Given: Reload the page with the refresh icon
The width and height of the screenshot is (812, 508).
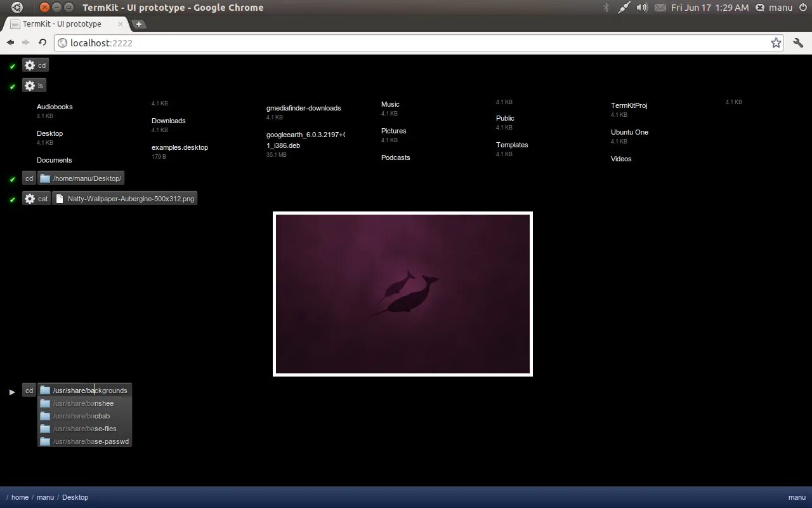Looking at the screenshot, I should [43, 43].
